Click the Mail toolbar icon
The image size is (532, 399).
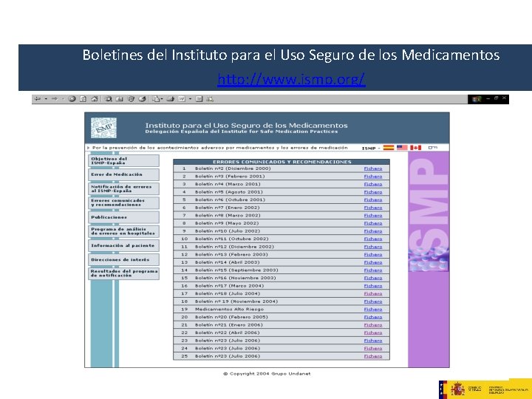(x=156, y=99)
